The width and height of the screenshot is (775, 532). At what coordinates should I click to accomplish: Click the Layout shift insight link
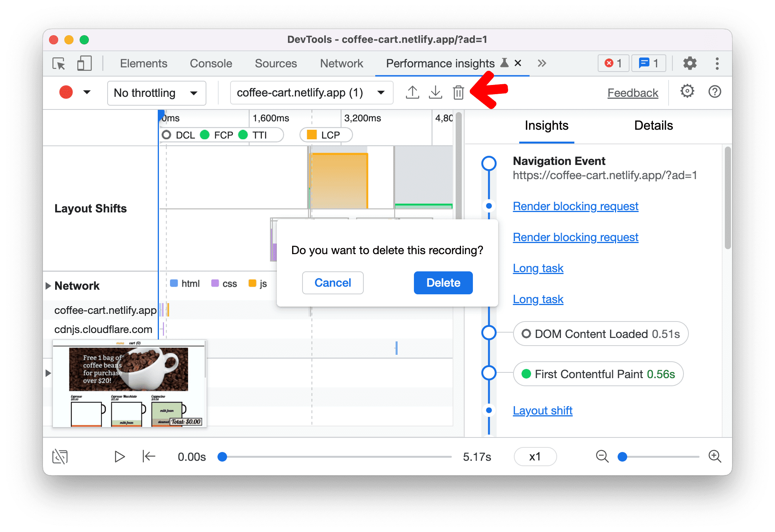tap(542, 410)
